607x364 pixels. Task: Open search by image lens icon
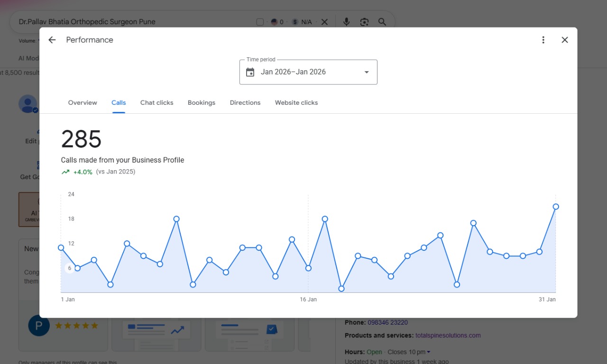[364, 22]
